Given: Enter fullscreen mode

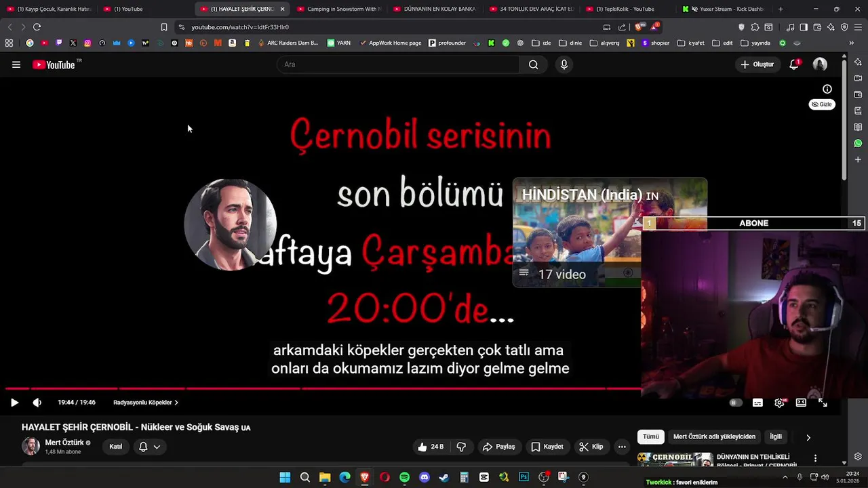Looking at the screenshot, I should click(x=823, y=403).
